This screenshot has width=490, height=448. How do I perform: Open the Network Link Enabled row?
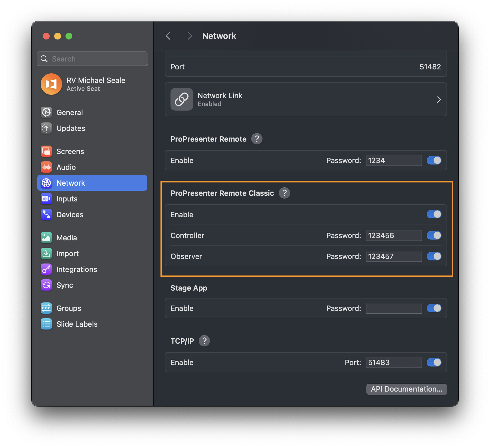(306, 99)
